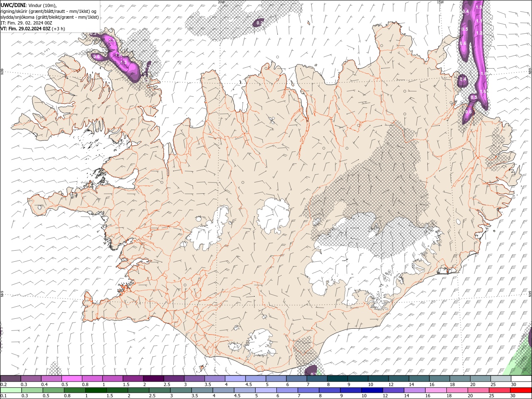This screenshot has height=399, width=532.
Task: Click the 'rigning/skúrir (grænt/blátt/rautt' legend line
Action: click(49, 11)
